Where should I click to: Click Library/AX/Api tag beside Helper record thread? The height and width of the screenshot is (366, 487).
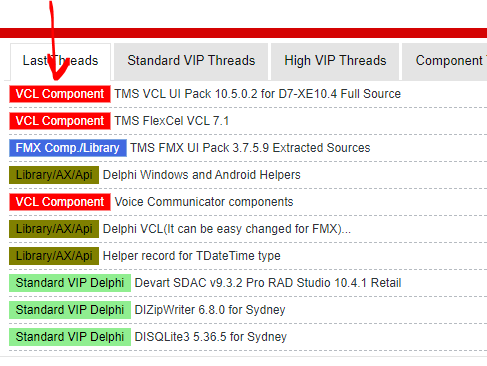click(x=54, y=256)
